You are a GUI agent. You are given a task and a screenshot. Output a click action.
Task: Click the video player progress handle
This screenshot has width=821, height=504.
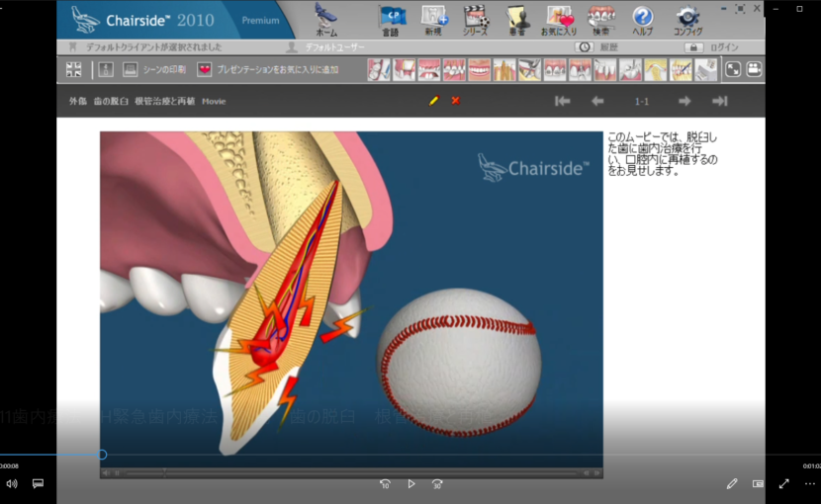point(103,455)
